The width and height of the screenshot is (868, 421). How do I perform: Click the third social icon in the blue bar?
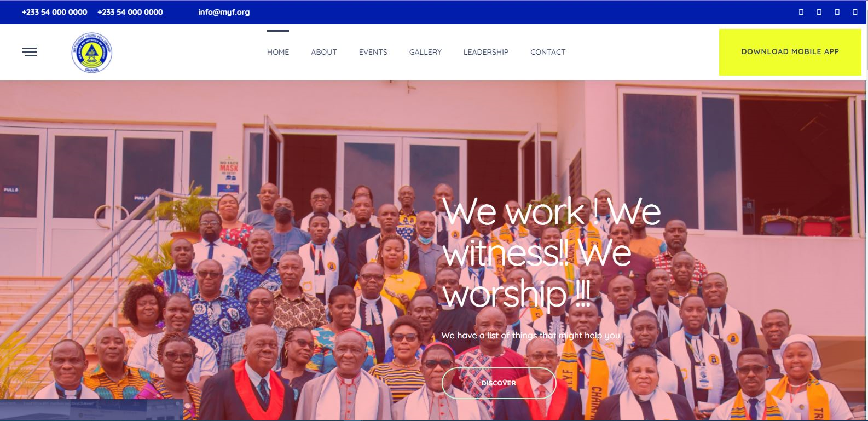point(837,12)
